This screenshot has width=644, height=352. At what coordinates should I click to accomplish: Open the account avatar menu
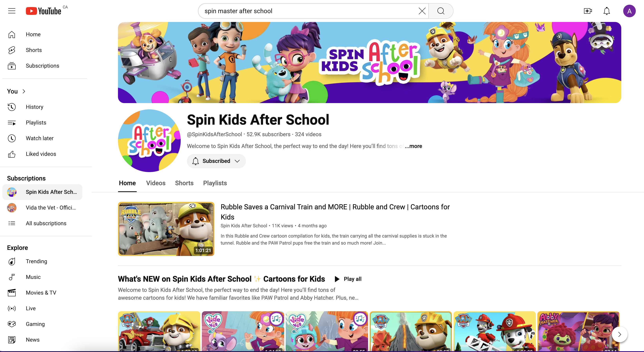[629, 11]
